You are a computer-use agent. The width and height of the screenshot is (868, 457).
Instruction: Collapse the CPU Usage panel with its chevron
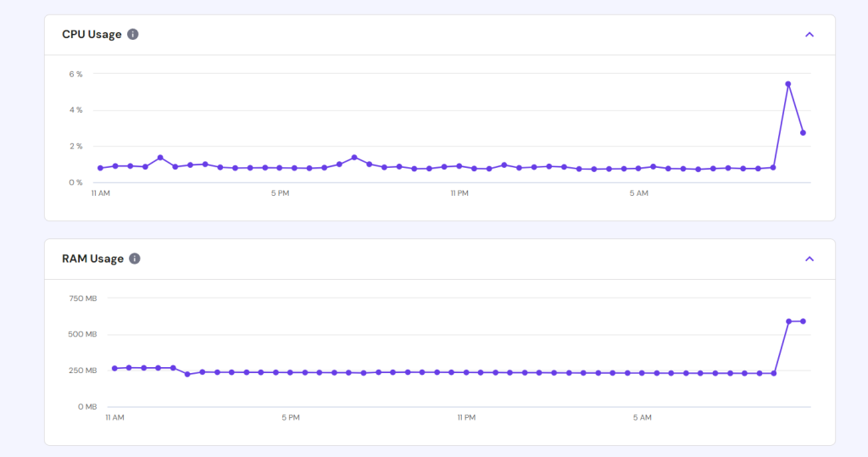[x=809, y=35]
